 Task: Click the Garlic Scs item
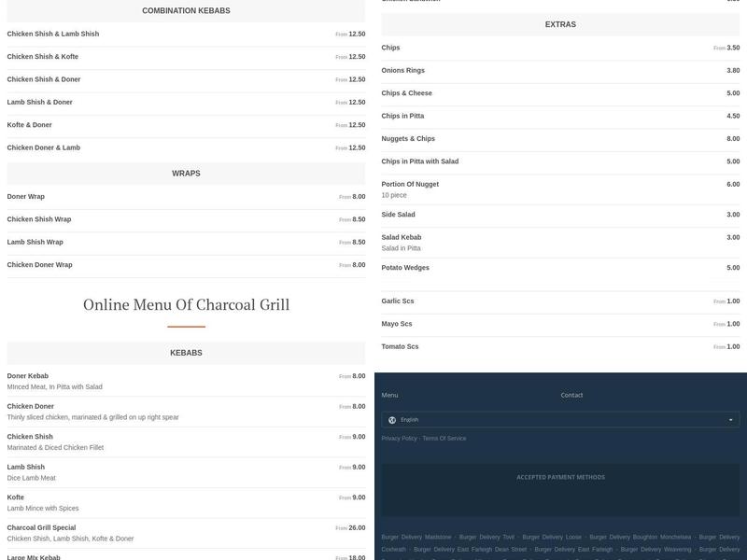coord(558,301)
